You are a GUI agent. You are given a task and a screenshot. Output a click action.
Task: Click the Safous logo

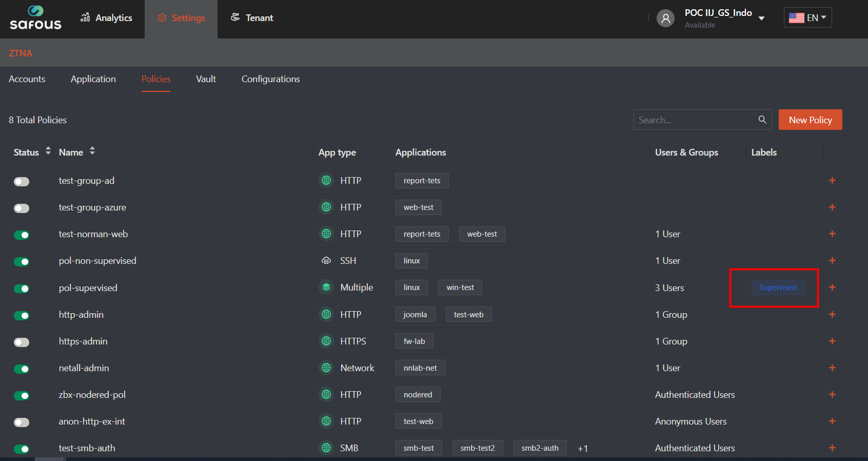point(35,18)
